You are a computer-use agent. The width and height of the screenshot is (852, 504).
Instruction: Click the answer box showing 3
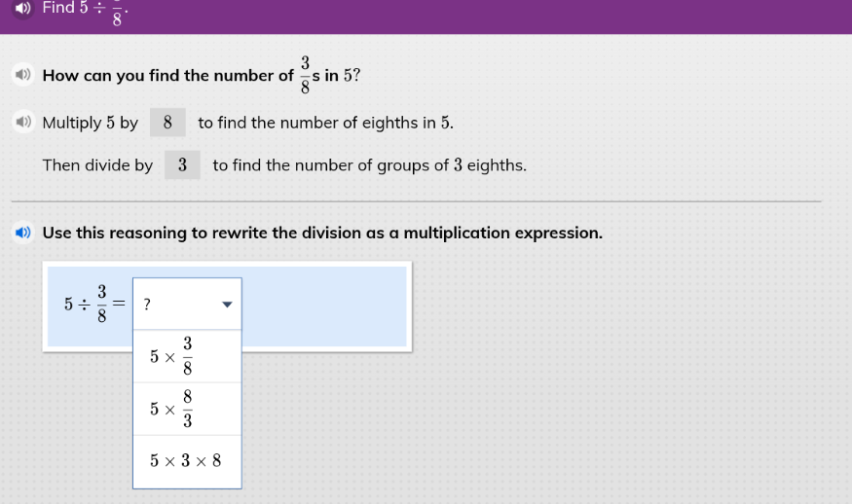(x=183, y=164)
